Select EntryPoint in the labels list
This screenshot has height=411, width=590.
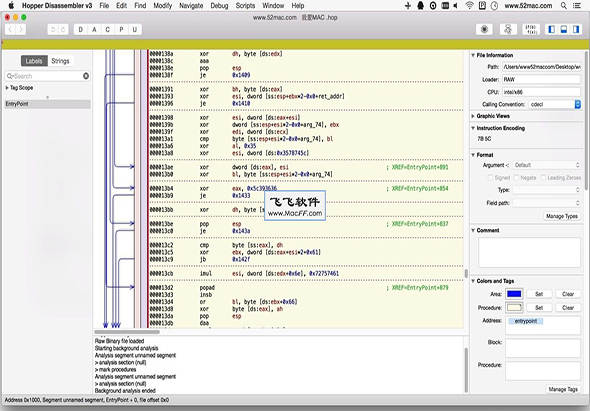pos(47,104)
